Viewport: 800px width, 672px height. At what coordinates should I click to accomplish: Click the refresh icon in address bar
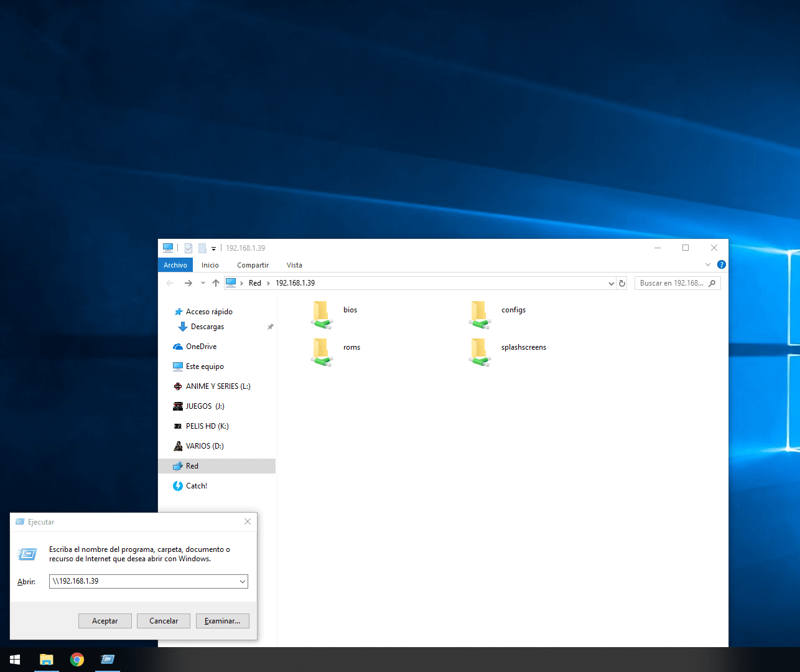click(x=621, y=283)
